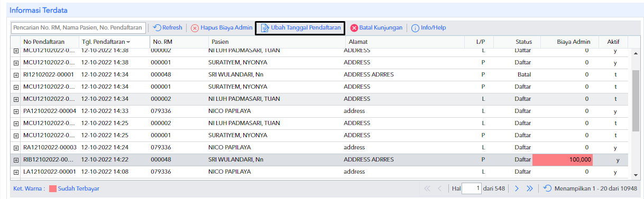The height and width of the screenshot is (199, 644).
Task: Click Hapus Biaya Admin button
Action: [222, 28]
